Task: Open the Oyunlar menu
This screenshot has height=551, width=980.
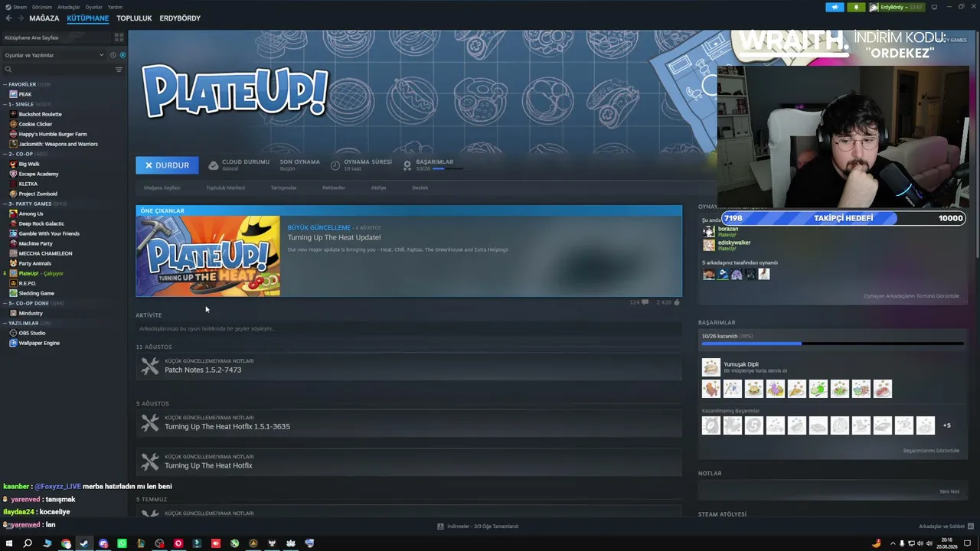Action: click(94, 7)
